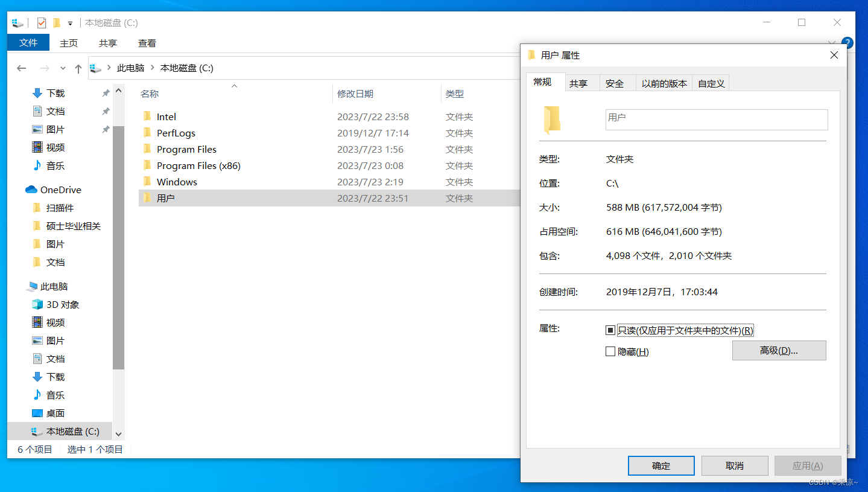Open the 查看 ribbon tab
The width and height of the screenshot is (868, 492).
147,43
